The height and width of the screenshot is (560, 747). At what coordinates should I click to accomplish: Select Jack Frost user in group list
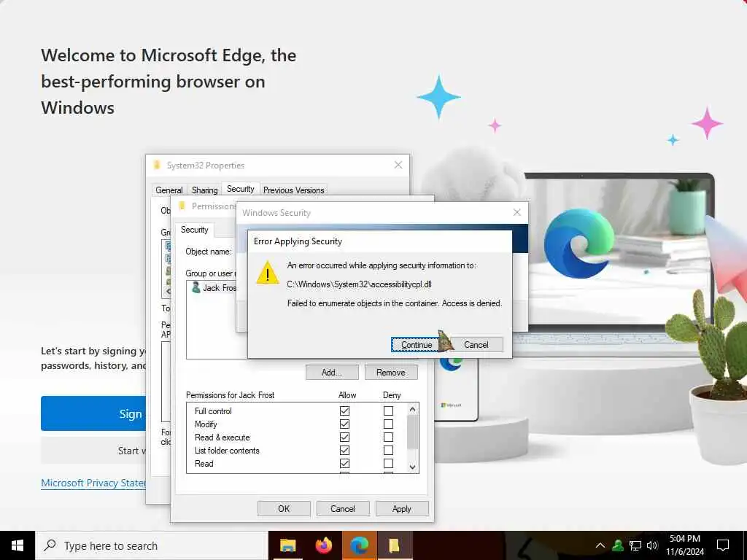tap(214, 287)
